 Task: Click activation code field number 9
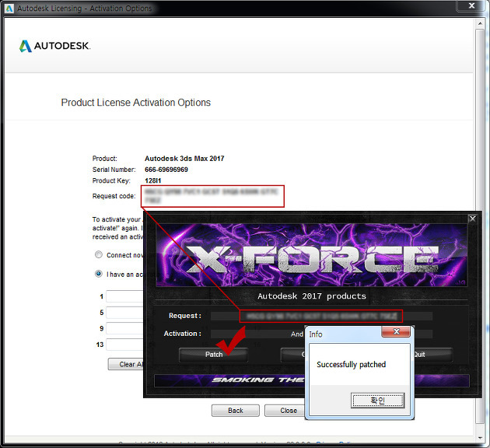[x=124, y=328]
